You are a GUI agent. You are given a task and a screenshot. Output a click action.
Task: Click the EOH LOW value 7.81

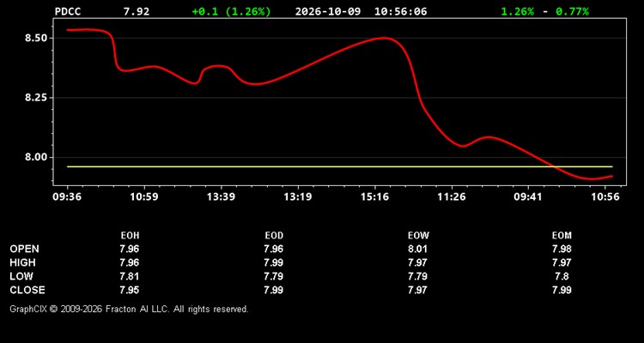pos(130,276)
